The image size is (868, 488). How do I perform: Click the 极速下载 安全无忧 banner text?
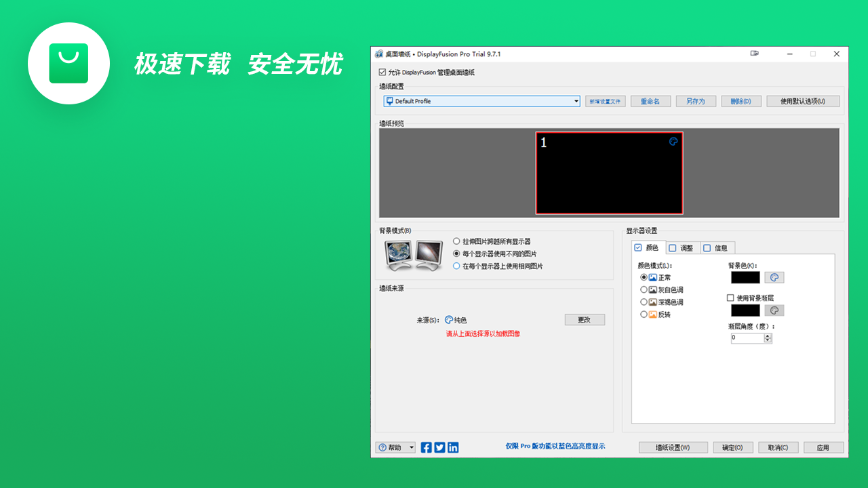tap(238, 64)
